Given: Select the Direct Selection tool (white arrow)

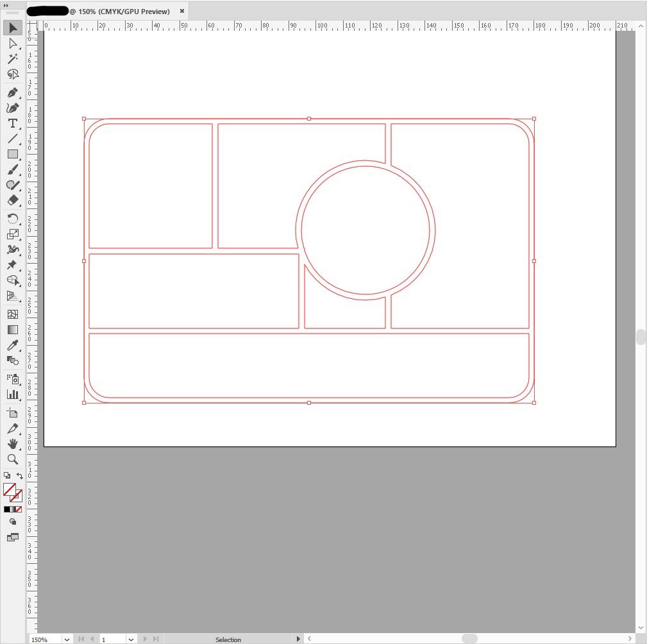Looking at the screenshot, I should click(x=13, y=44).
